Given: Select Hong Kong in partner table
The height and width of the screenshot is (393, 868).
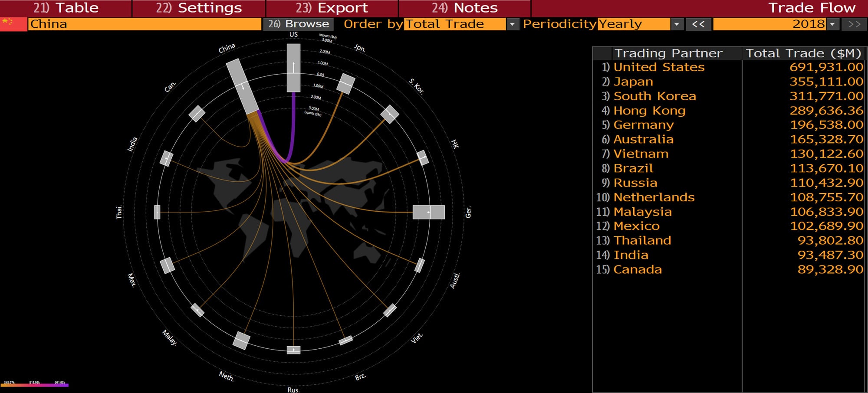Looking at the screenshot, I should pyautogui.click(x=649, y=111).
